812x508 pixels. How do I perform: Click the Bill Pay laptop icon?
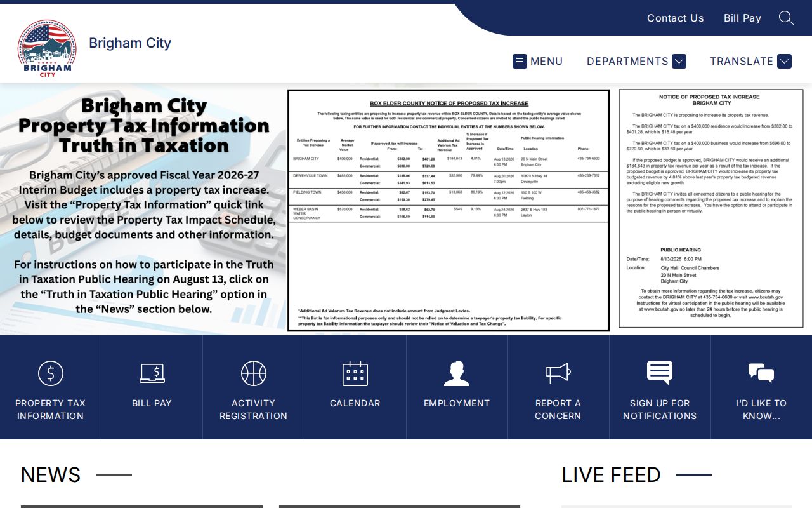click(x=152, y=373)
